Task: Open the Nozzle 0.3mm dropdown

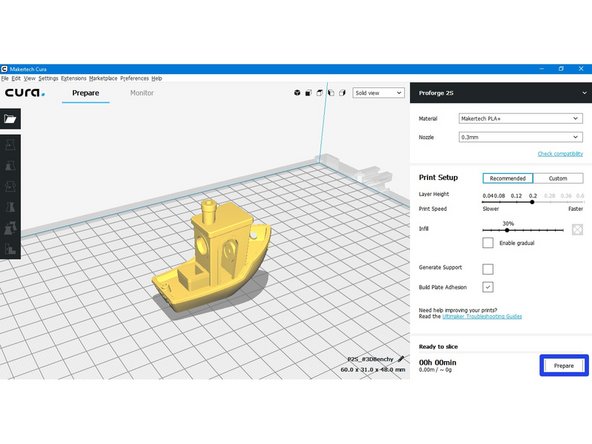Action: pos(521,137)
